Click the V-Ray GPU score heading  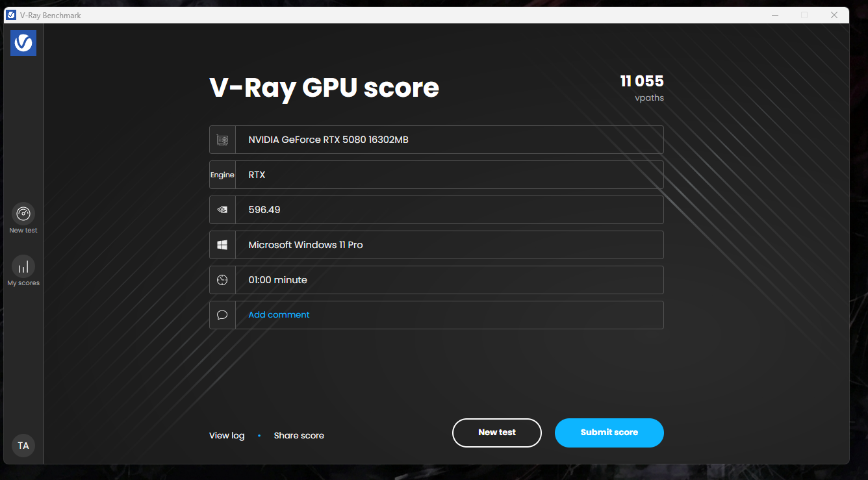[x=324, y=88]
